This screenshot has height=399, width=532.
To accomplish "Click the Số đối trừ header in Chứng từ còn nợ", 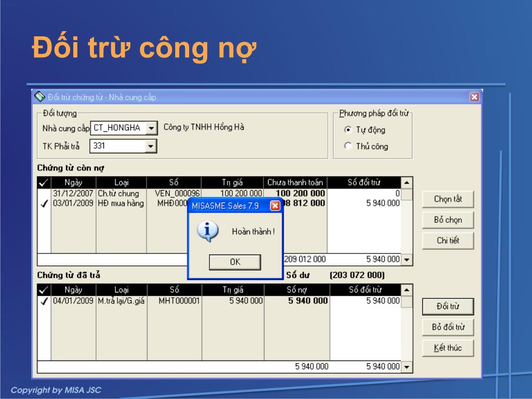I will pos(364,182).
